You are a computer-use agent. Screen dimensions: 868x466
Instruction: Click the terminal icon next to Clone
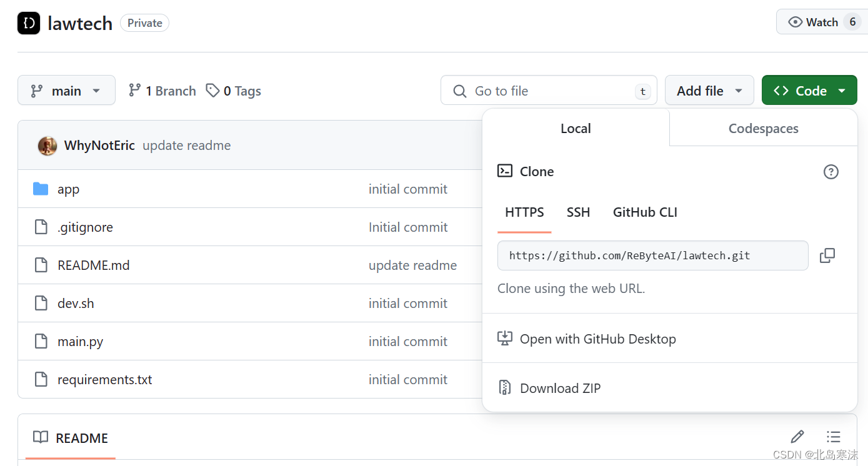pos(505,171)
